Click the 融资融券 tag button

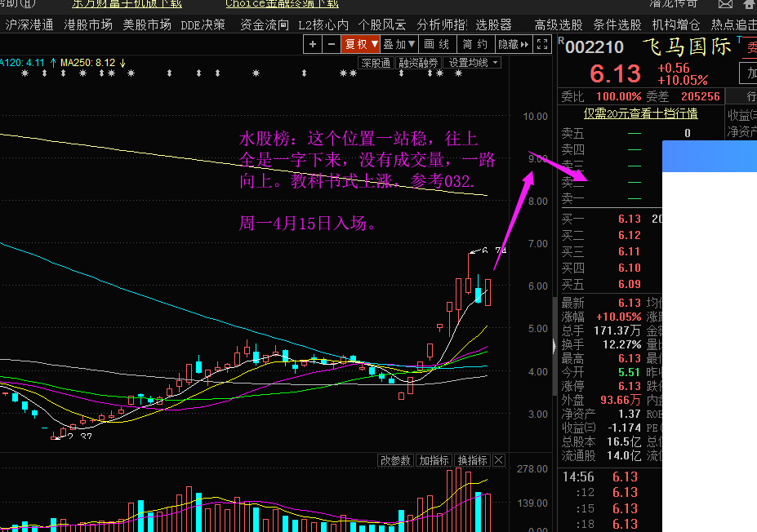(418, 63)
